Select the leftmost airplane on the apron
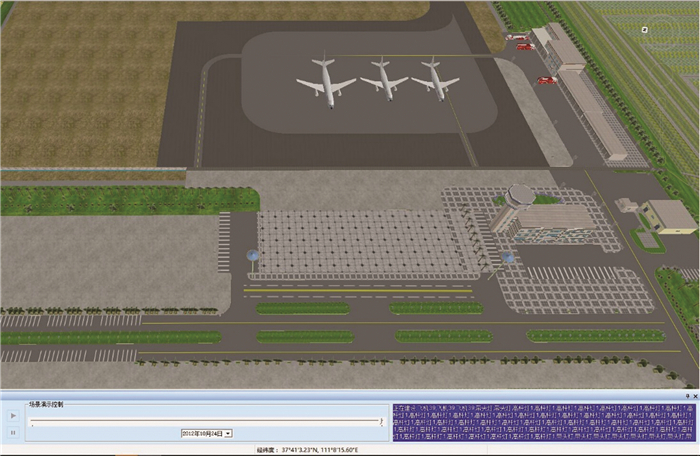 (325, 80)
